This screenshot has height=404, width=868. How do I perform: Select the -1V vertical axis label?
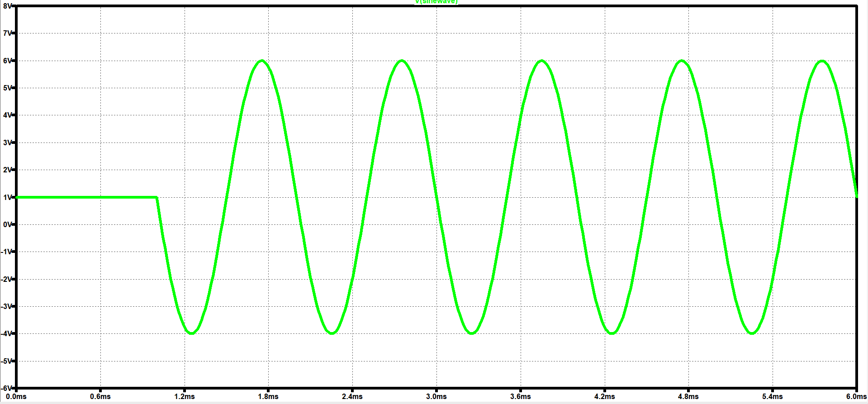click(6, 252)
